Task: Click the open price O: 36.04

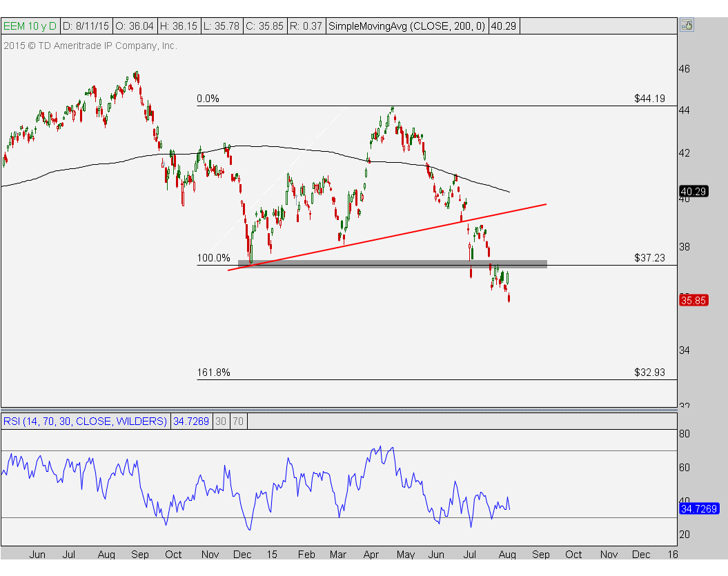Action: pos(134,26)
